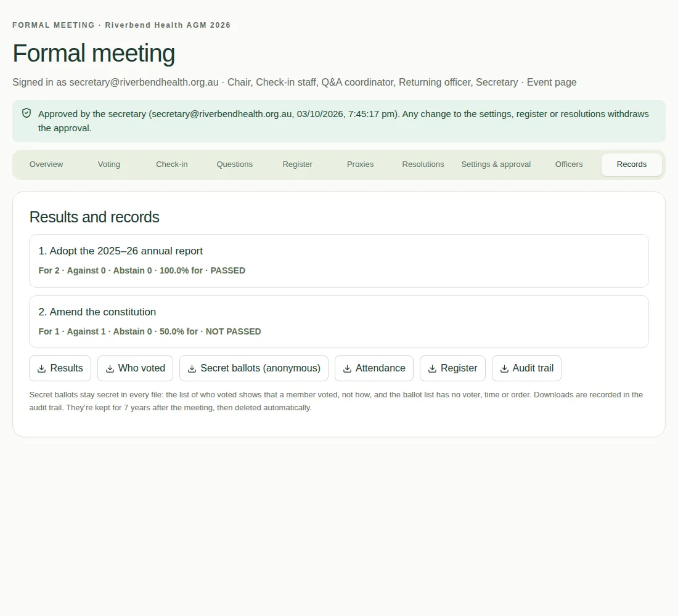
Task: Download the Who voted list
Action: click(x=136, y=368)
